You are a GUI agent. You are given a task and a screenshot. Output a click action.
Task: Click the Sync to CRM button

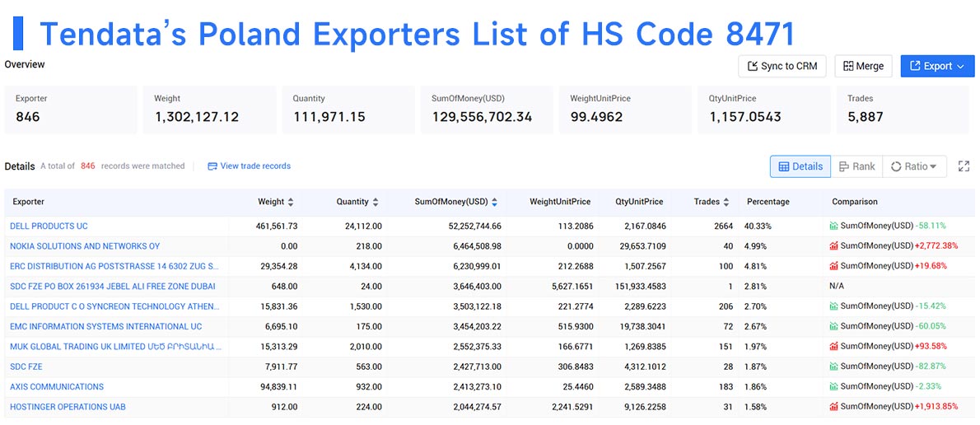[x=782, y=66]
